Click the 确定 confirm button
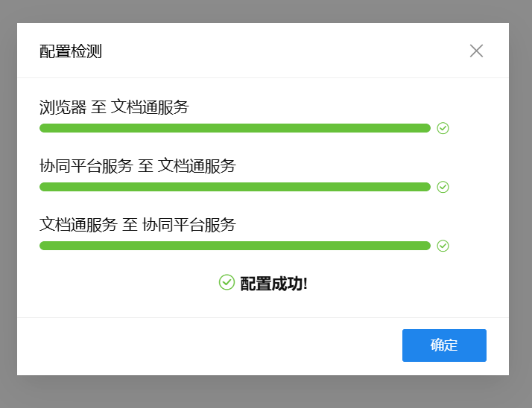Viewport: 532px width, 408px height. (x=444, y=345)
